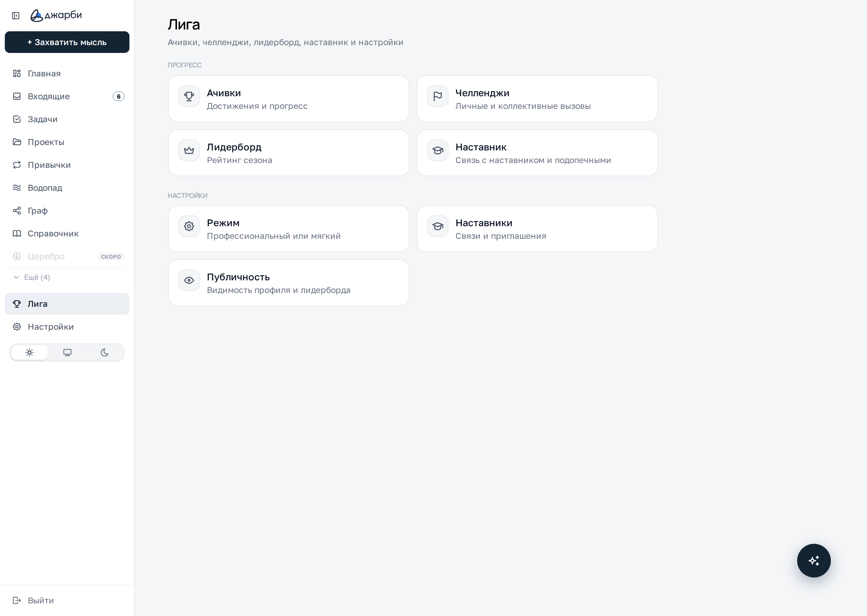The height and width of the screenshot is (616, 867).
Task: Click the gear icon on Режим card
Action: point(189,226)
